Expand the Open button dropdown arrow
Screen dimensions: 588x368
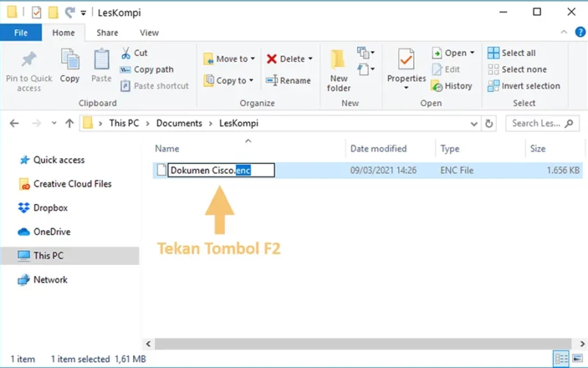(x=472, y=53)
